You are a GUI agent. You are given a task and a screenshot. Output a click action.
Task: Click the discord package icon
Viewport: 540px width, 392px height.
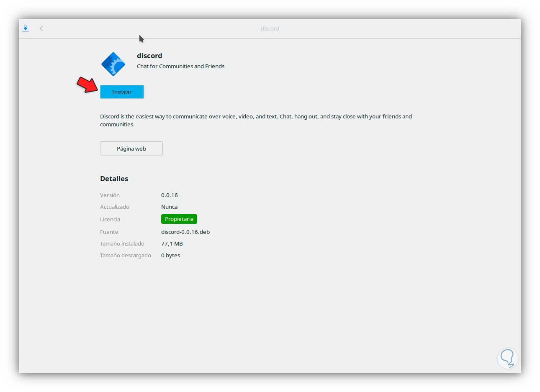click(113, 64)
